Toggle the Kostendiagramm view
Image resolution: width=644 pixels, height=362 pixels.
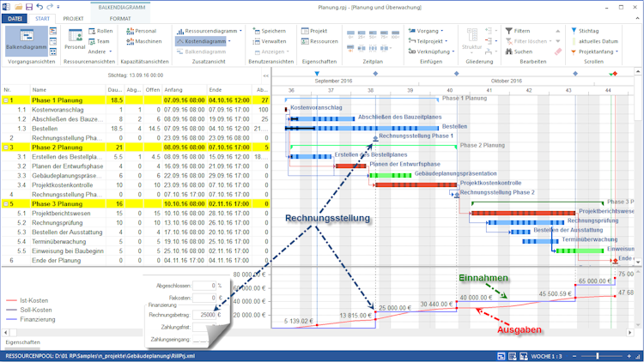click(x=201, y=41)
